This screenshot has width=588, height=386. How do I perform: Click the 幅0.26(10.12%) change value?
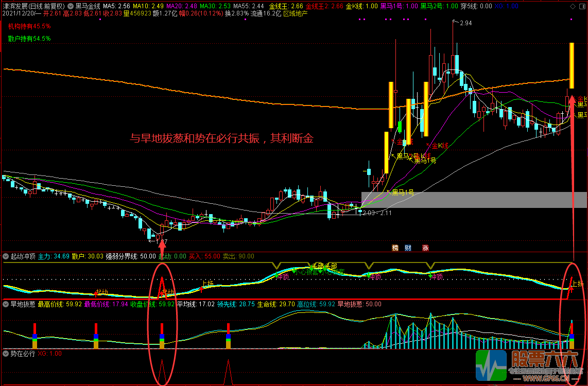[x=201, y=13]
